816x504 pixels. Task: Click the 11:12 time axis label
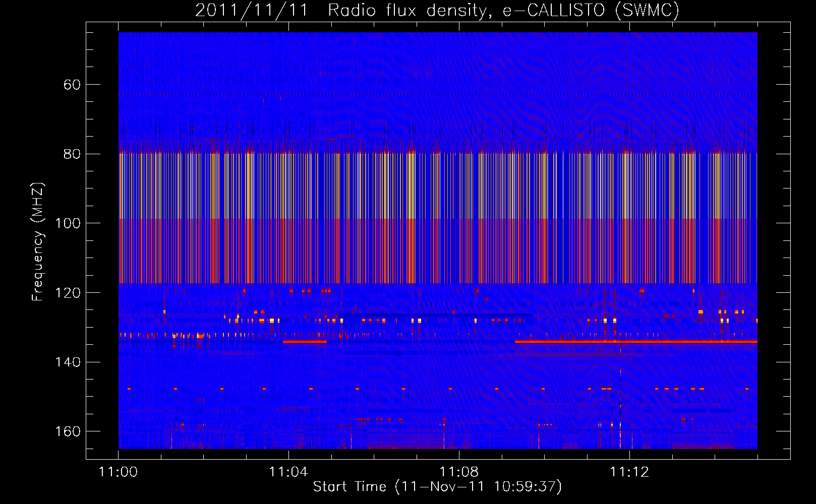tap(629, 472)
